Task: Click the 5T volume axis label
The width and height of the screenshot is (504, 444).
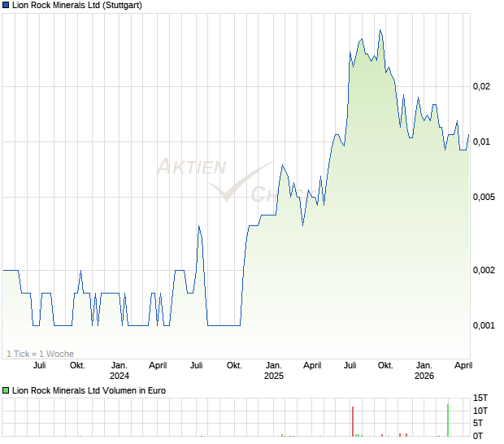Action: [x=478, y=423]
